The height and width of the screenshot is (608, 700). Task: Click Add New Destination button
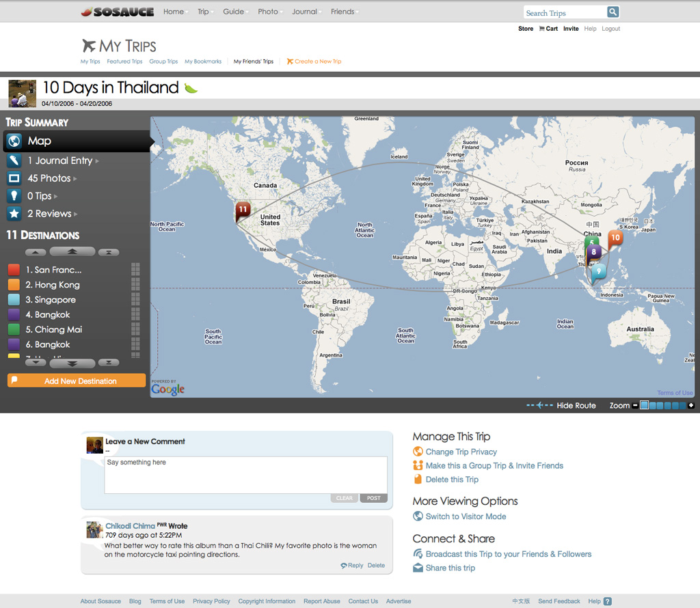click(x=77, y=381)
